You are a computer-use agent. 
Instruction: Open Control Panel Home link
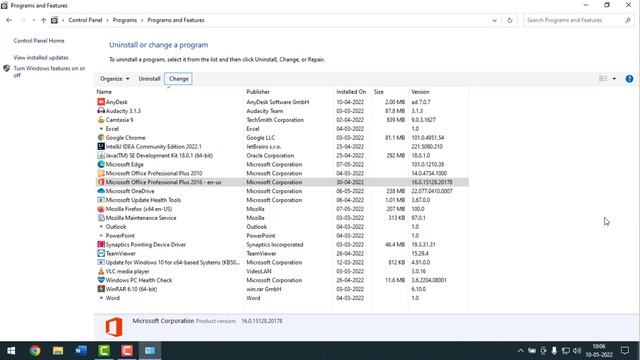pyautogui.click(x=39, y=41)
